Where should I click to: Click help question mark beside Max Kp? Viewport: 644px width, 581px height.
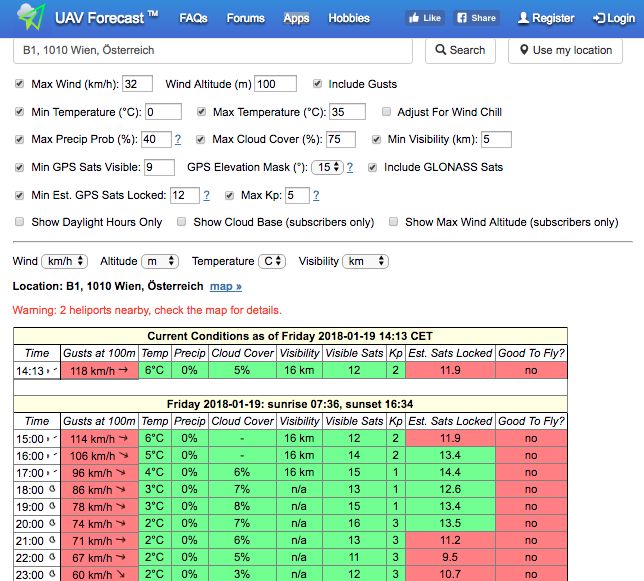316,195
